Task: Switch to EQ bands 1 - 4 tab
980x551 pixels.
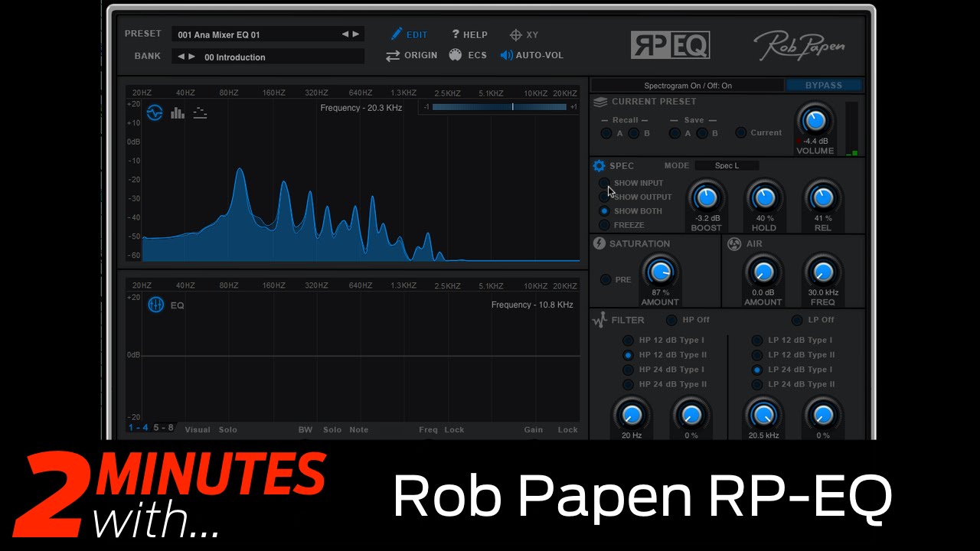Action: [x=139, y=428]
